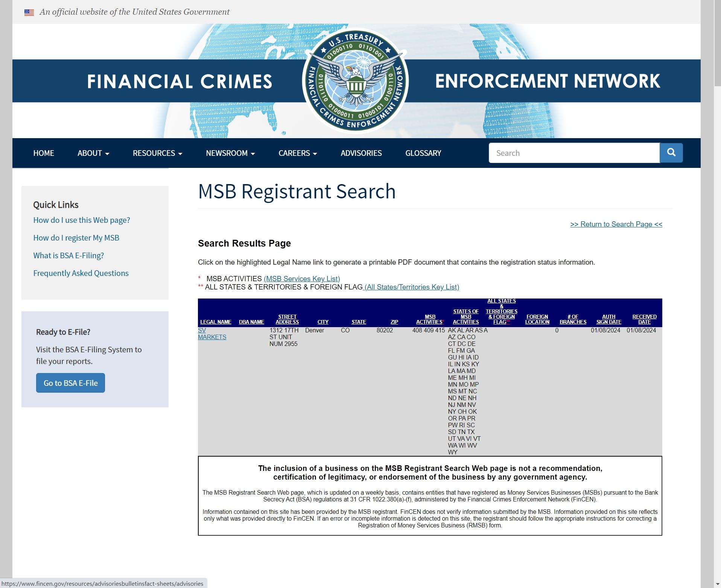
Task: Go to the Home menu item
Action: 44,153
